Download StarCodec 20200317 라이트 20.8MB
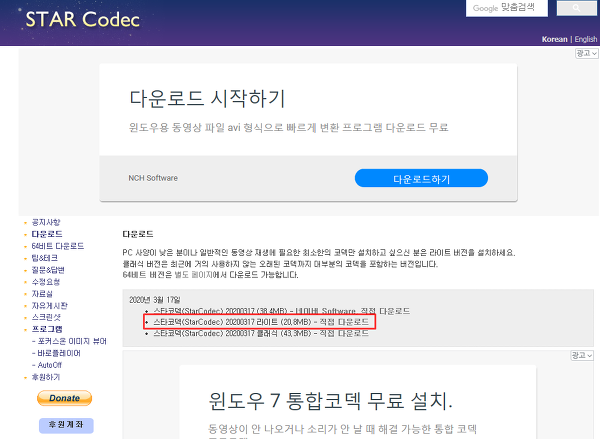Viewport: 600px width, 439px height. [x=261, y=322]
